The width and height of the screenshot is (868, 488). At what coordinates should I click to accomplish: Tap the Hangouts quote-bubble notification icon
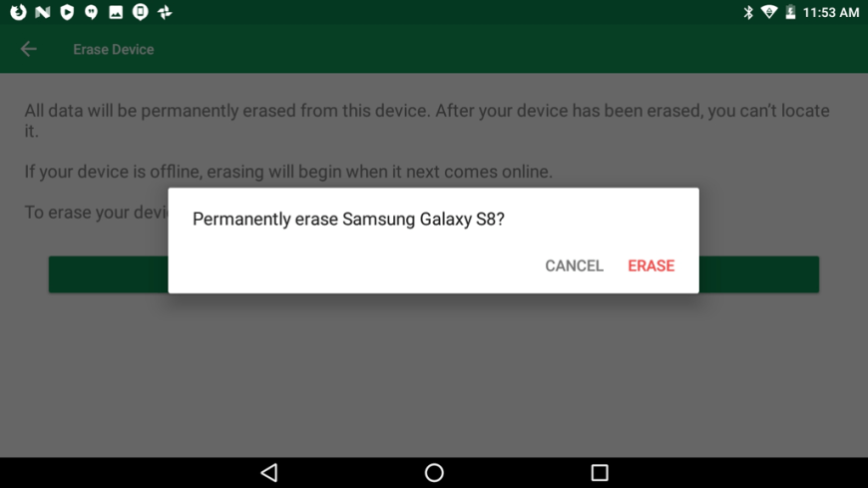[x=92, y=12]
